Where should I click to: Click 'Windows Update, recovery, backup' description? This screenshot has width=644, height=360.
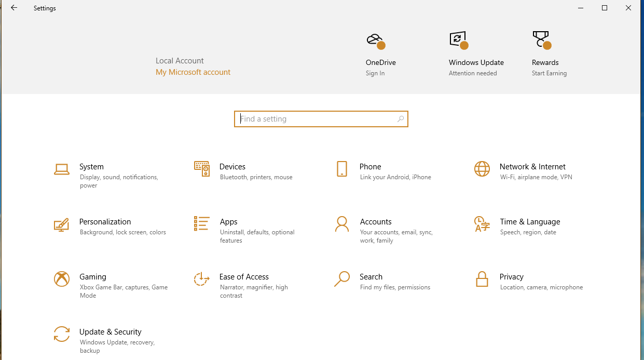[117, 346]
